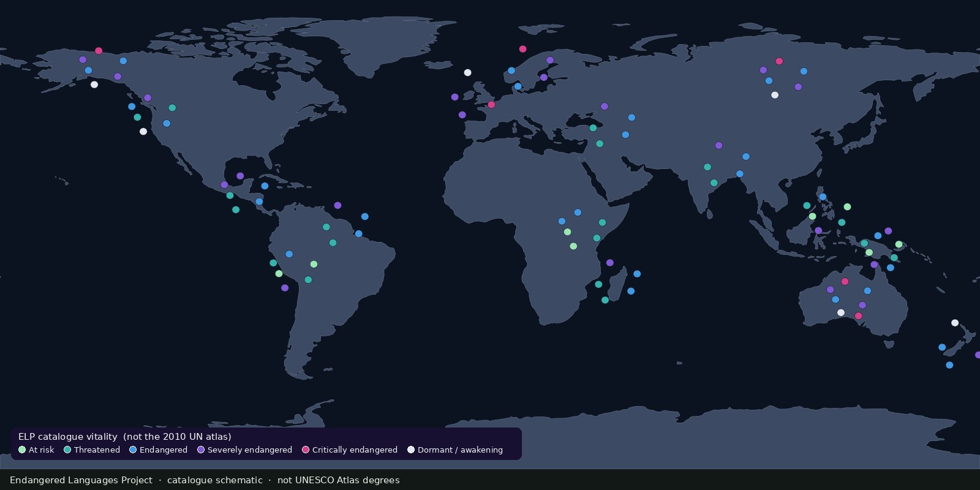Click the "ELP catalogue vitality" legend title
Viewport: 980px width, 490px height.
68,437
